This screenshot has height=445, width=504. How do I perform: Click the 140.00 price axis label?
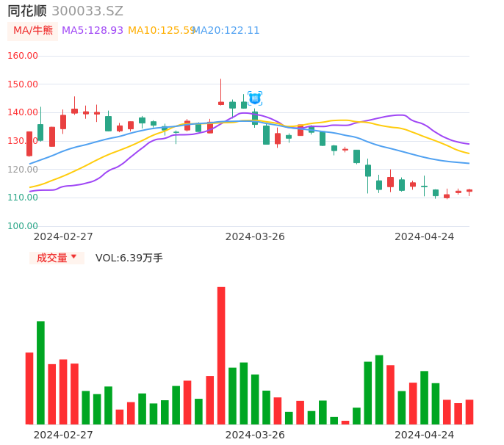point(23,112)
